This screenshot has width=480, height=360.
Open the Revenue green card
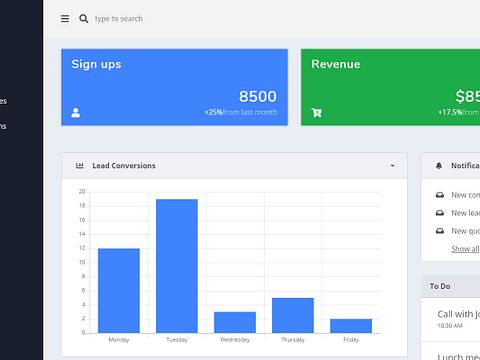(x=390, y=87)
